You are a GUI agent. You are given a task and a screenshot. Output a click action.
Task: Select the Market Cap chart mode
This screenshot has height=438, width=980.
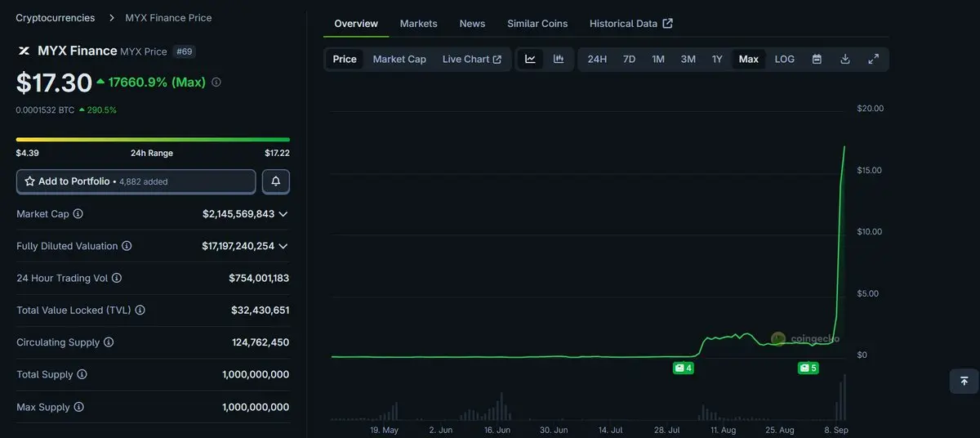pyautogui.click(x=399, y=59)
